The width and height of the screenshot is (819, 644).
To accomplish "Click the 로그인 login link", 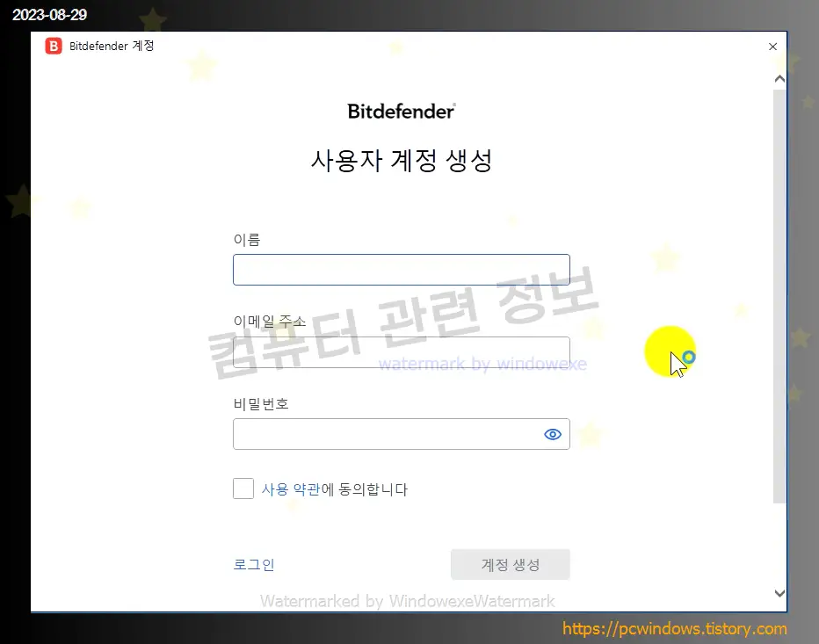I will click(254, 564).
